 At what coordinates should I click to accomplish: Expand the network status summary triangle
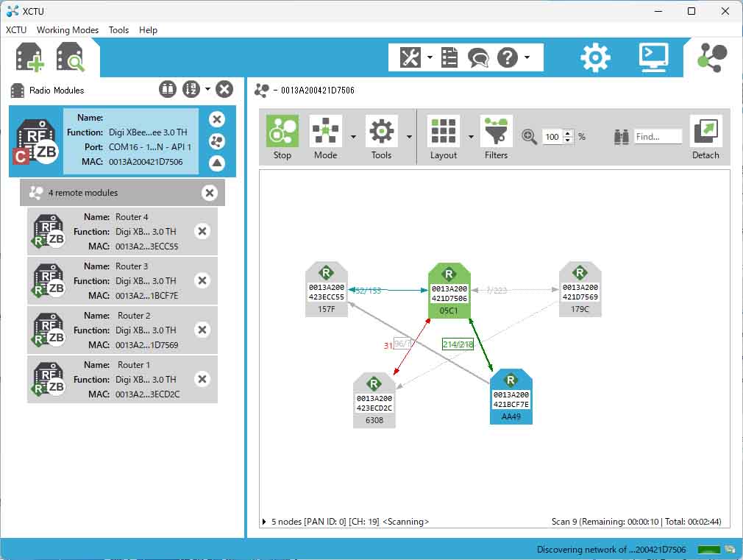point(265,522)
